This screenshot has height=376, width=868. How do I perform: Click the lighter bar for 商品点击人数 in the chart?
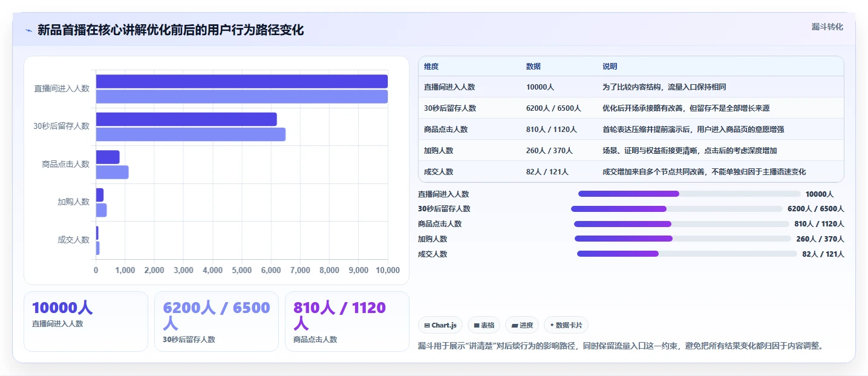pos(113,172)
